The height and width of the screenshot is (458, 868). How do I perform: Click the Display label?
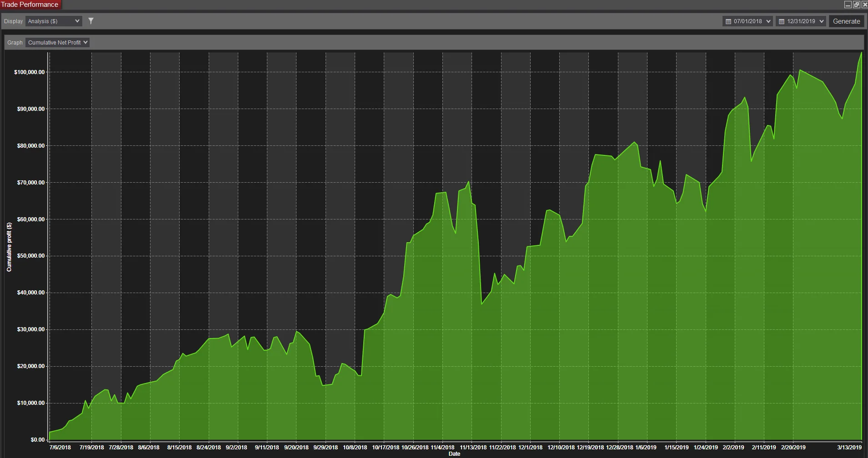click(13, 21)
